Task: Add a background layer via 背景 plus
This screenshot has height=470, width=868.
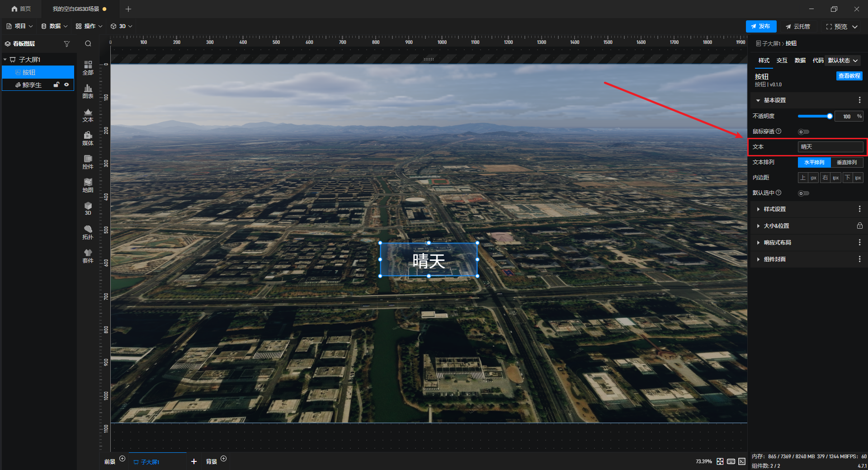Action: (223, 459)
